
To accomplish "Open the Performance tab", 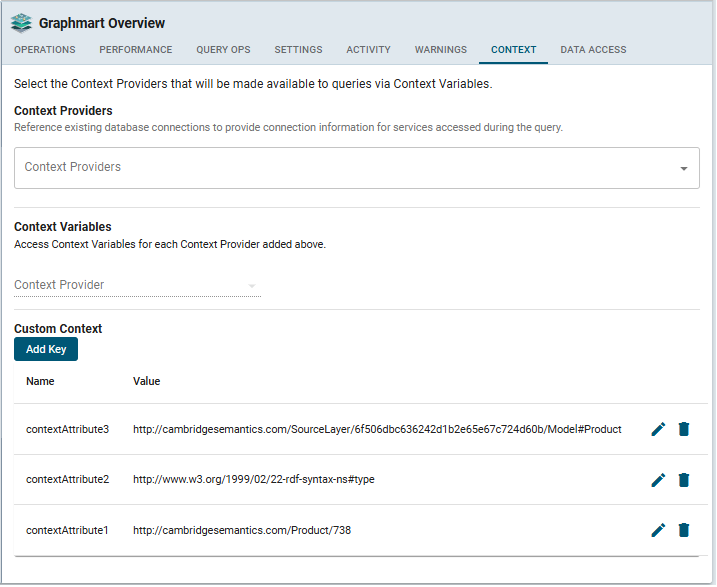I will (136, 50).
